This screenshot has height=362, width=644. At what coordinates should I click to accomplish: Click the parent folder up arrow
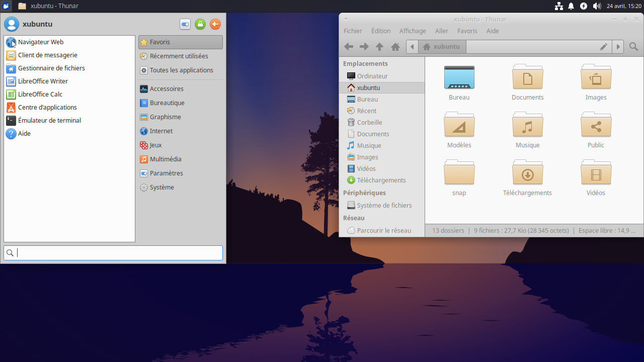coord(380,47)
